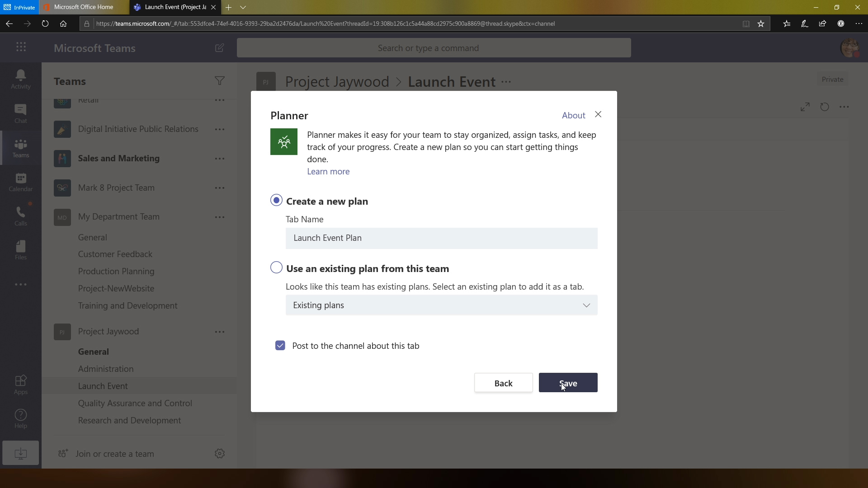Open the browser tab list chevron

coord(243,7)
